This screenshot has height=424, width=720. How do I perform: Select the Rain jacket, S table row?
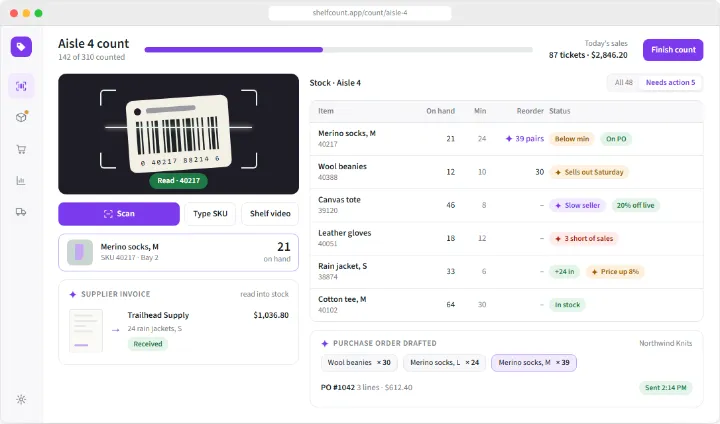(x=506, y=271)
